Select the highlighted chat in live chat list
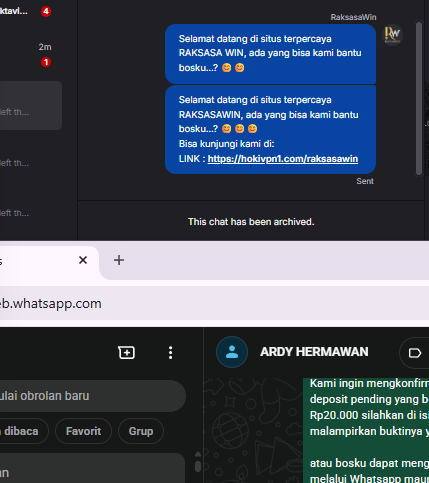The image size is (429, 483). [31, 105]
